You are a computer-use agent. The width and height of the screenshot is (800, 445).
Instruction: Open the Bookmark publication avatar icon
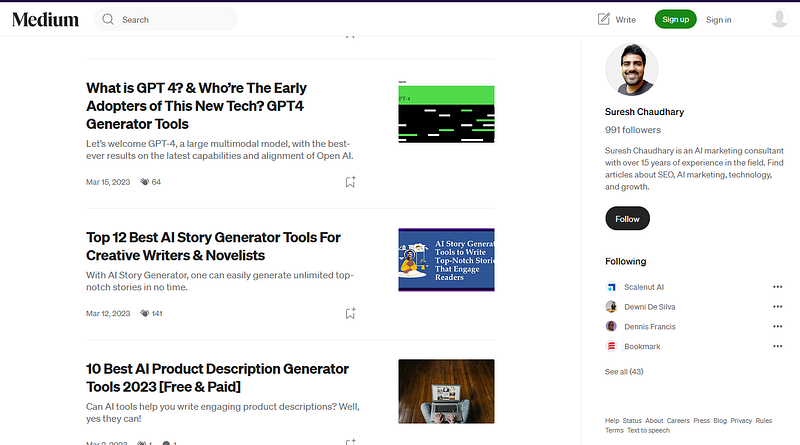point(611,346)
